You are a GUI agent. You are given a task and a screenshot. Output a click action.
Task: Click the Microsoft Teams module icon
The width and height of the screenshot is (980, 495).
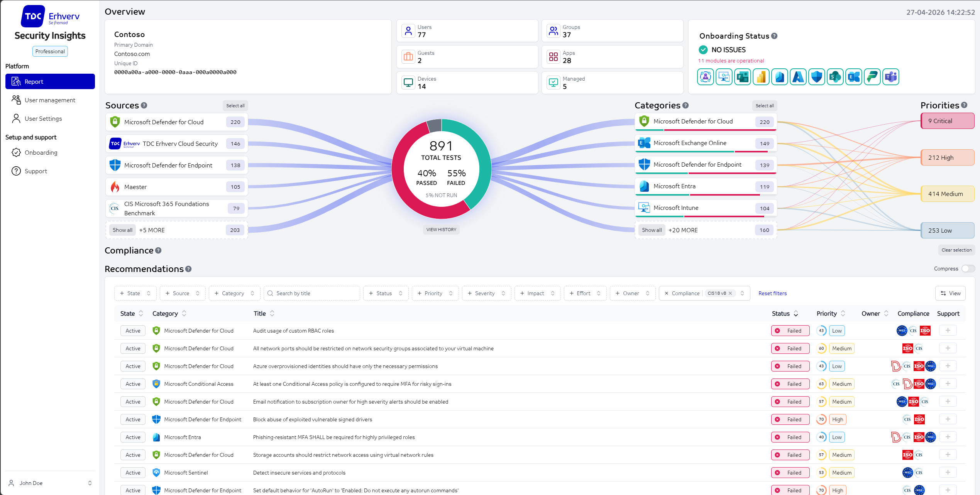tap(891, 77)
